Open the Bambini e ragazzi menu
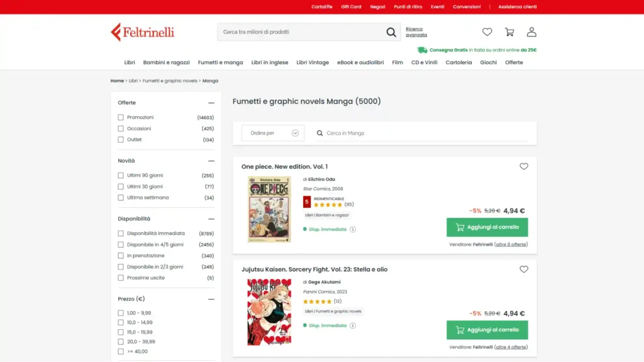This screenshot has height=362, width=644. (166, 62)
